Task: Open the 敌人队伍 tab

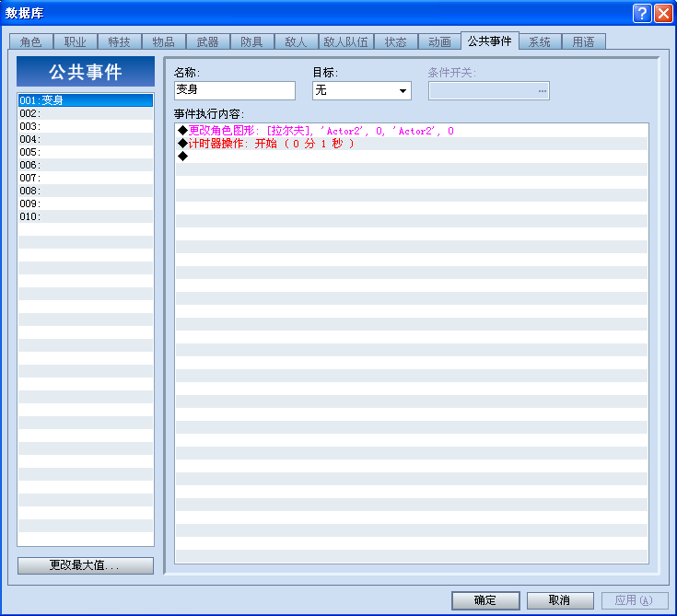Action: [x=345, y=41]
